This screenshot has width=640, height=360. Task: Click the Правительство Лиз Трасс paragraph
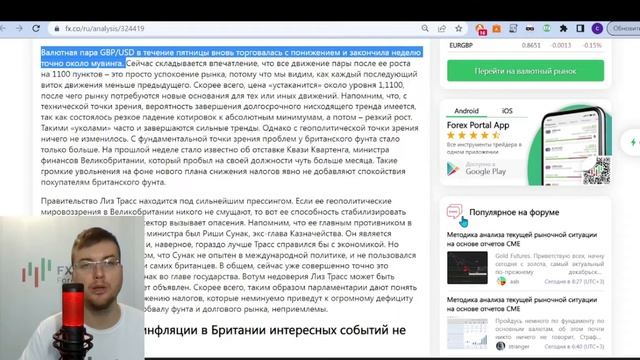click(x=229, y=255)
